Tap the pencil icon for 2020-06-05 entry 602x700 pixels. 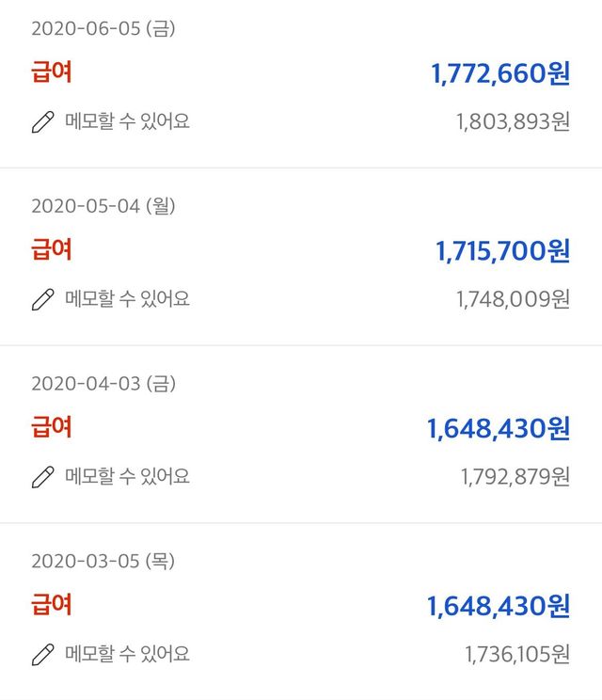tap(43, 122)
